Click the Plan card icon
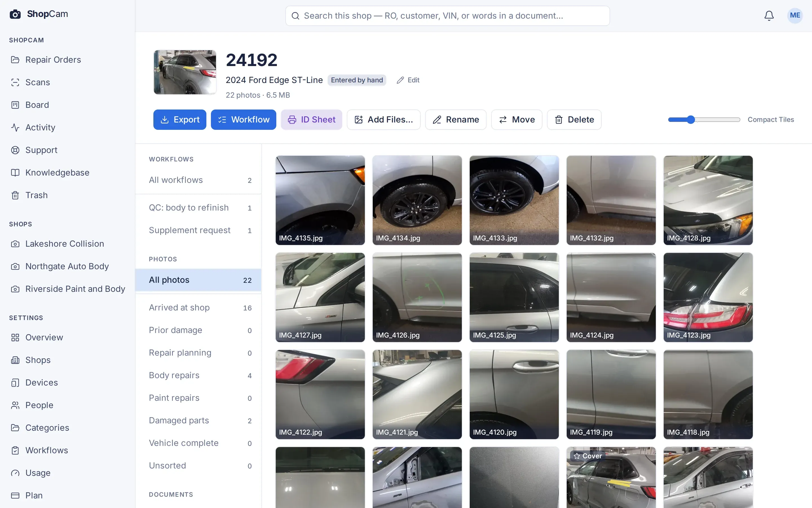This screenshot has height=508, width=812. tap(15, 496)
